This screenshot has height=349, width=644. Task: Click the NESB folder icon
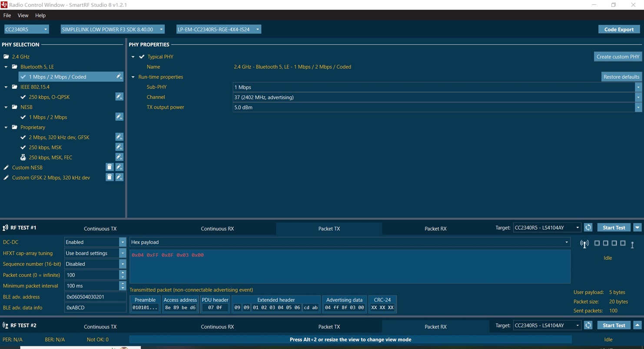tap(14, 107)
